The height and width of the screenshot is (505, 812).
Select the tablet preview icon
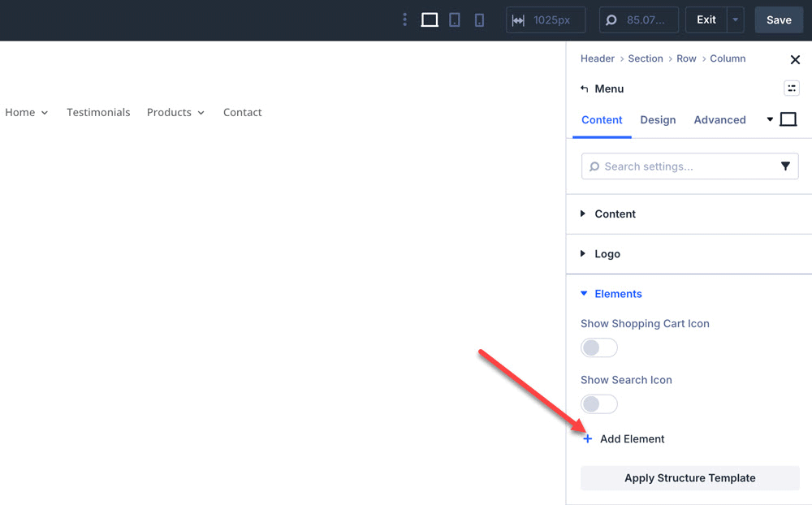pyautogui.click(x=455, y=19)
